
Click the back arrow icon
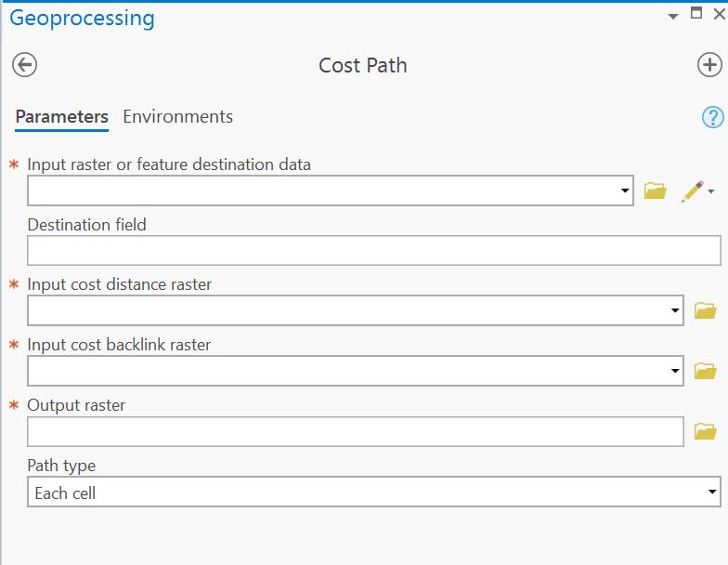click(24, 65)
